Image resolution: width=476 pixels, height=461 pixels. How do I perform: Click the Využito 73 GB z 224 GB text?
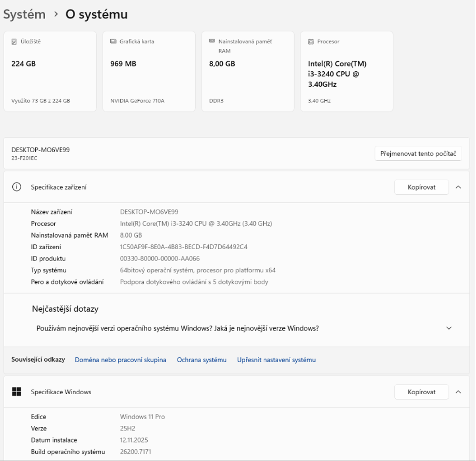[40, 101]
